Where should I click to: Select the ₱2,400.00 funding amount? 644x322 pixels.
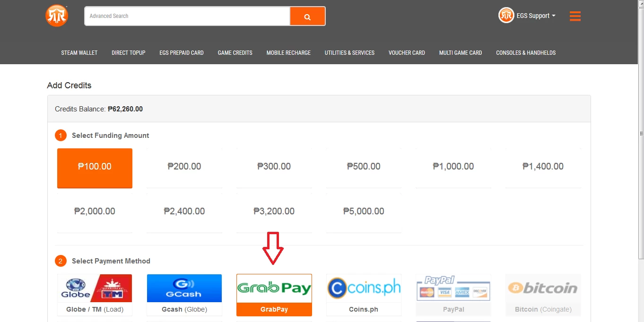pos(184,213)
